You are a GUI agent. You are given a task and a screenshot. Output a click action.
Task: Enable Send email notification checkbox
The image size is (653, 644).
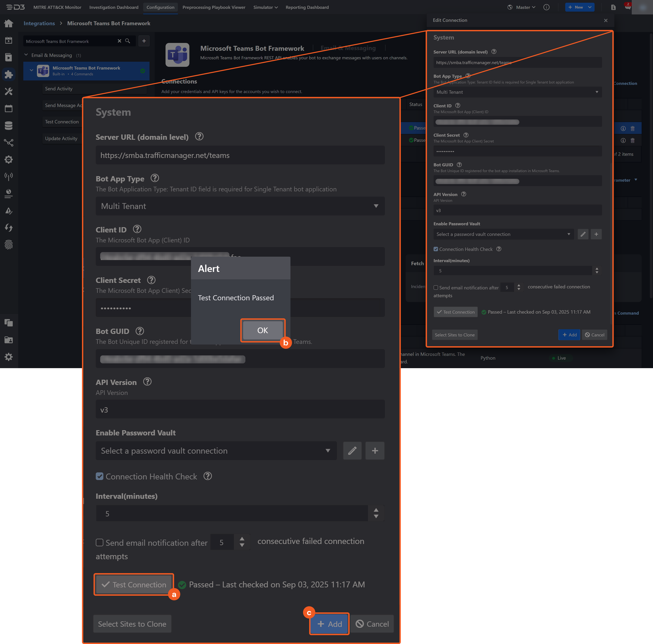(x=100, y=543)
